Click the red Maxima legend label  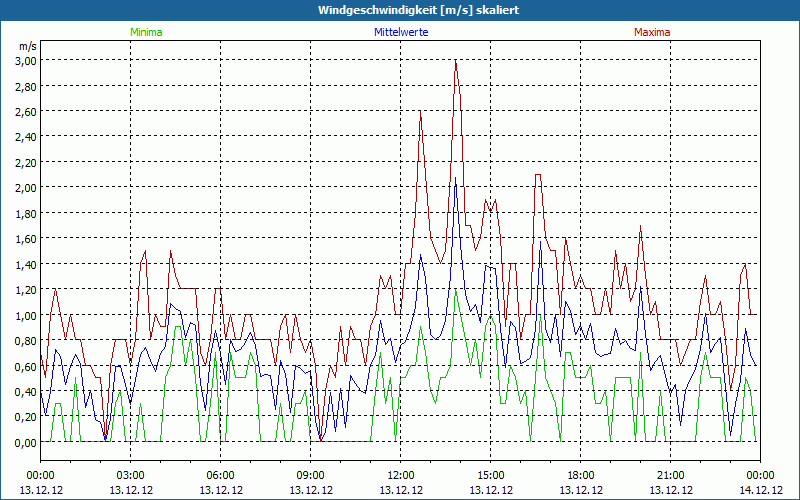pos(652,32)
